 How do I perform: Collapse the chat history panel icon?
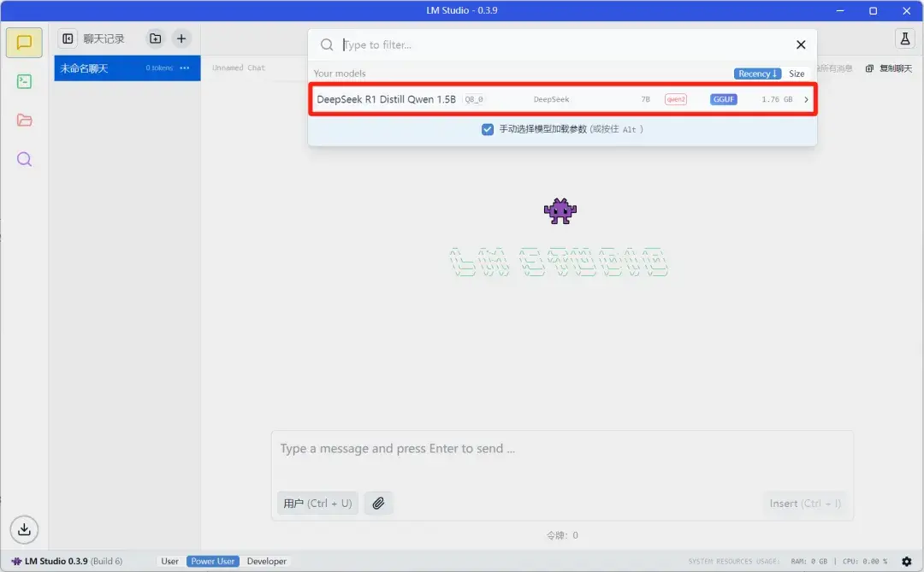(x=68, y=38)
